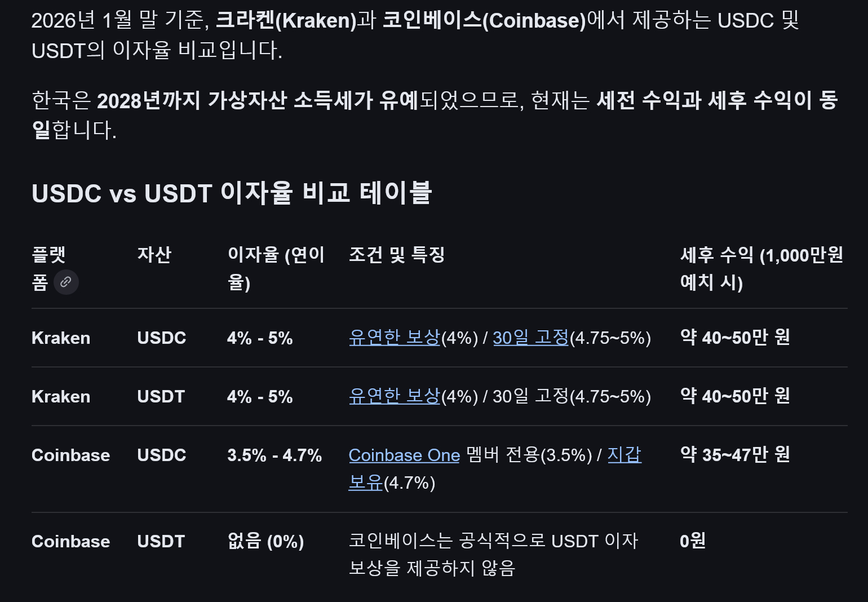This screenshot has width=868, height=602.
Task: Open 유연한 보상 link in Kraken USDC row
Action: click(x=394, y=338)
